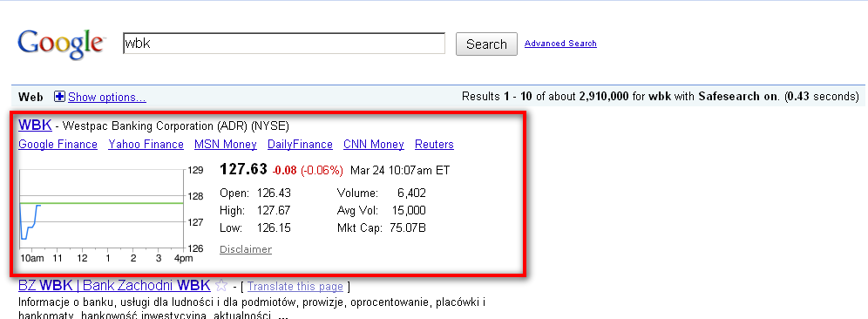
Task: Click the Volume value 6,402
Action: [x=411, y=193]
